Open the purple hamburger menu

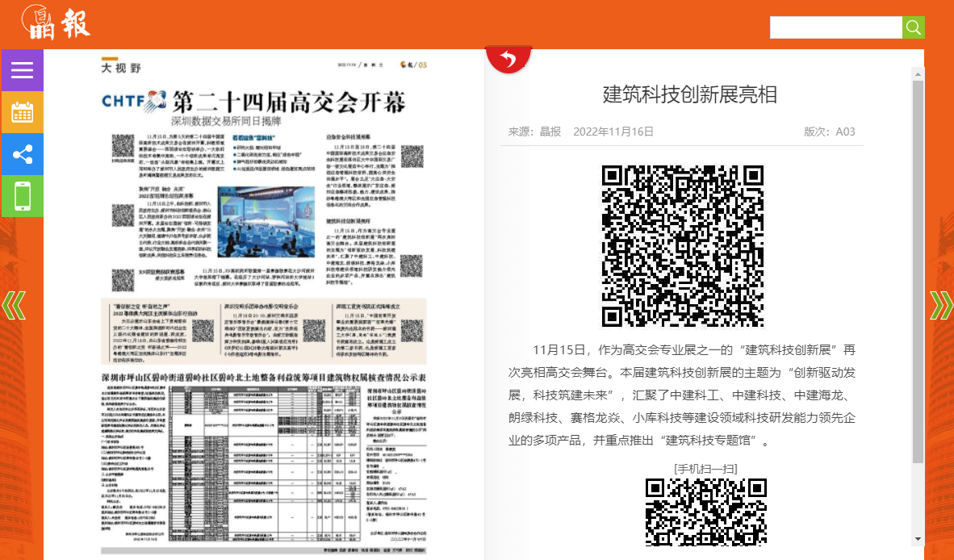22,70
